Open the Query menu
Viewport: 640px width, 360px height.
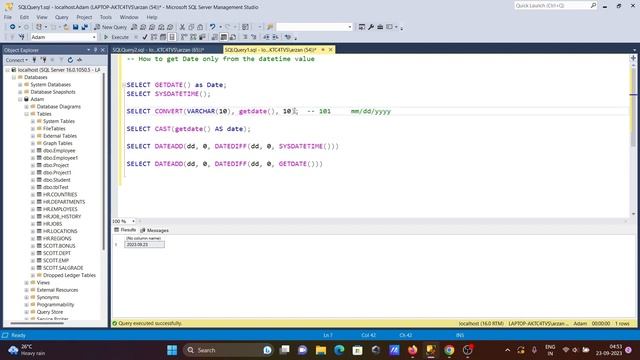pyautogui.click(x=62, y=17)
